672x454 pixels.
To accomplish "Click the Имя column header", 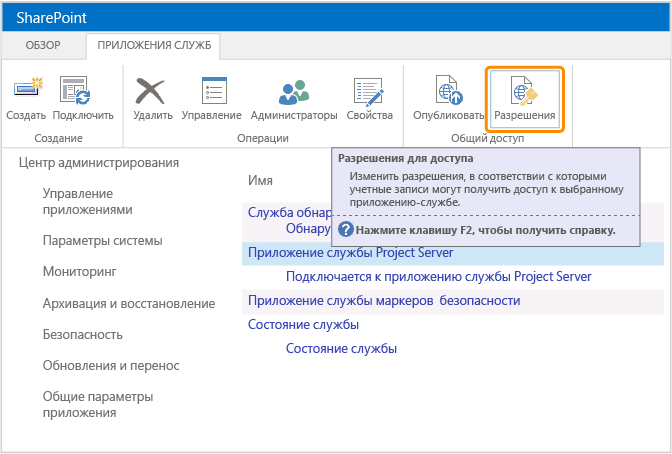I will tap(260, 180).
